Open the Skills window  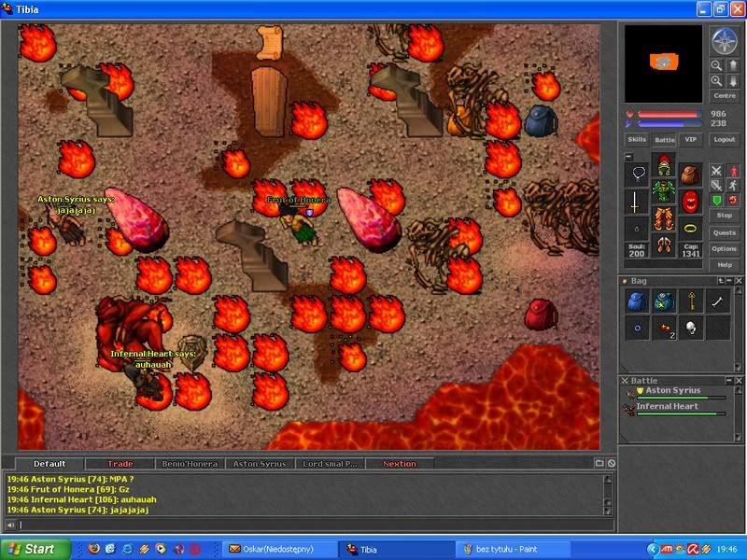[x=637, y=139]
